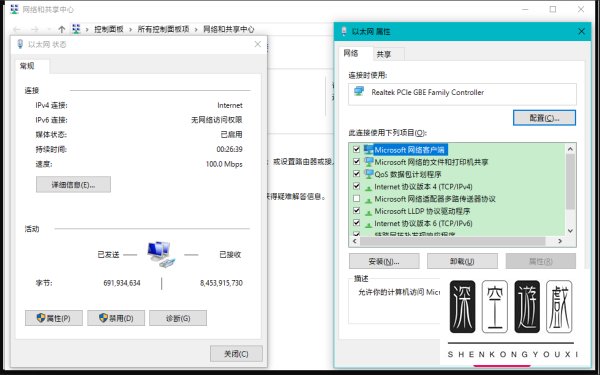Click the sent bytes 691,934,634 value

click(x=122, y=283)
